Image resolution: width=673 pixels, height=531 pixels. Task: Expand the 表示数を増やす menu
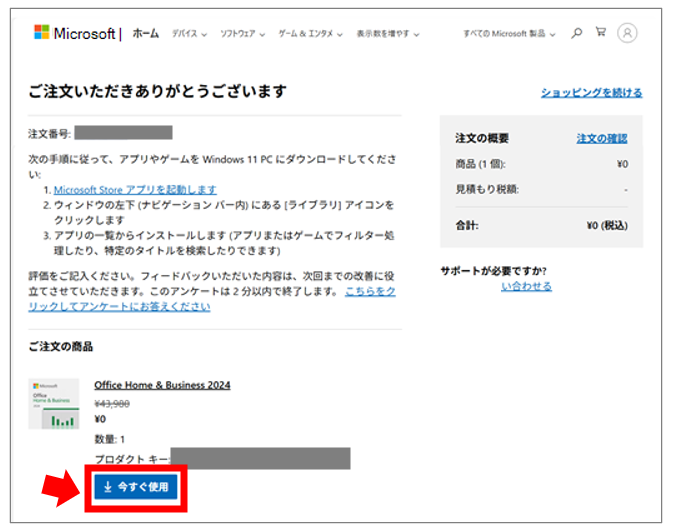click(x=388, y=34)
